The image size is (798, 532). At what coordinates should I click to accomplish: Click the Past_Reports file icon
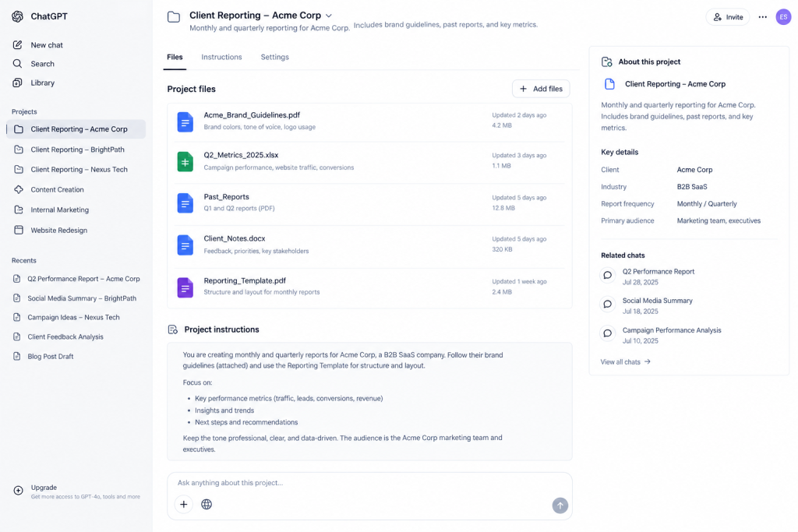[185, 203]
